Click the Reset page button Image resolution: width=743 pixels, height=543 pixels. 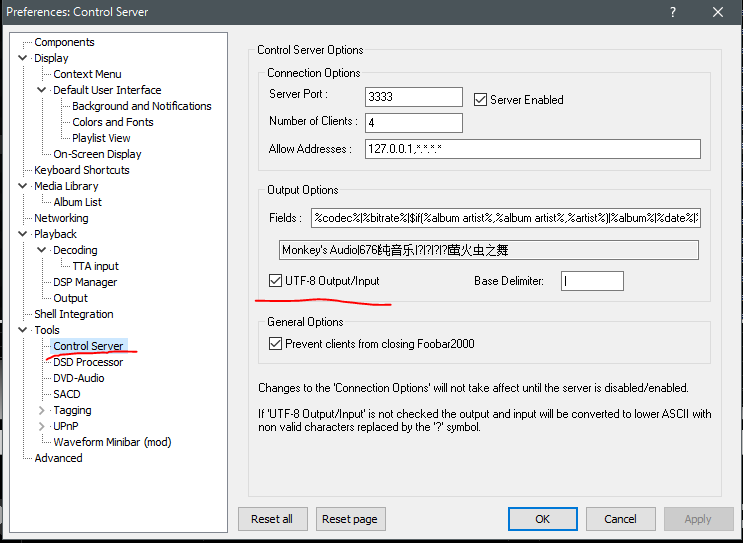[x=351, y=519]
